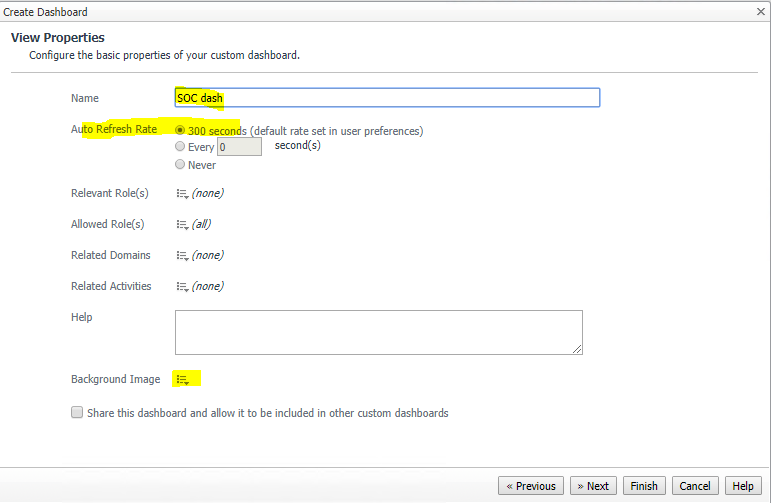
Task: Proceed with the Next button
Action: pyautogui.click(x=593, y=486)
